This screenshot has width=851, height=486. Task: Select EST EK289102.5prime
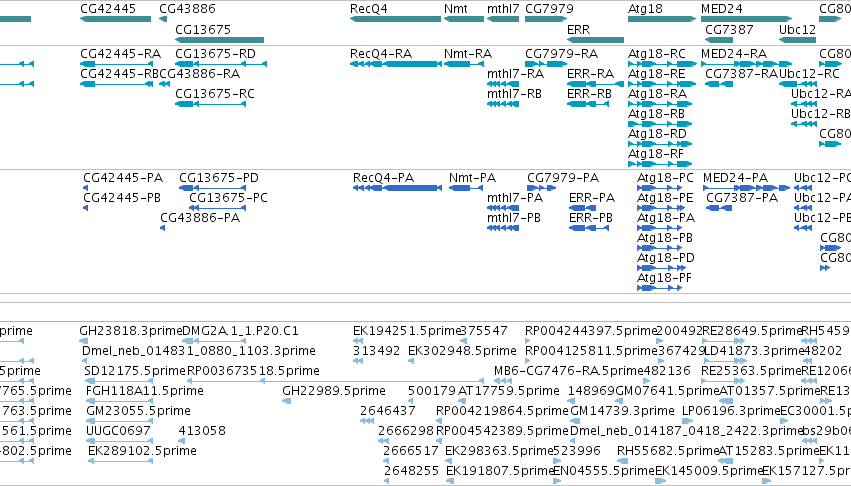click(x=120, y=461)
